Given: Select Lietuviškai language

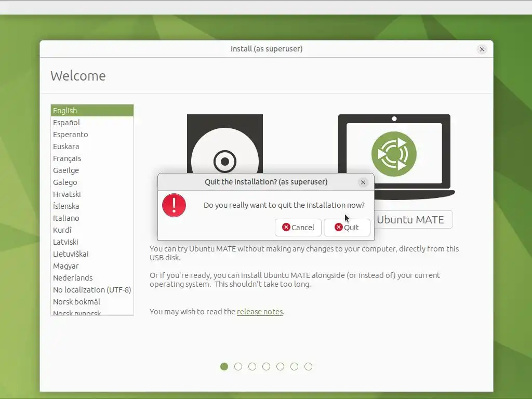Looking at the screenshot, I should (92, 254).
